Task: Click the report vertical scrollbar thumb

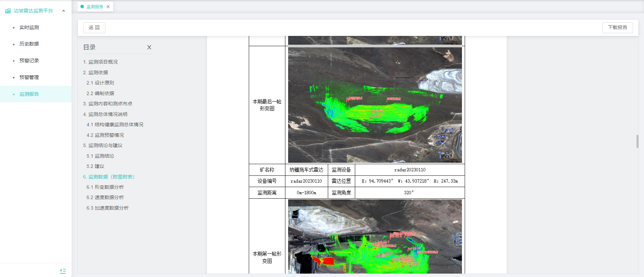Action: [637, 141]
